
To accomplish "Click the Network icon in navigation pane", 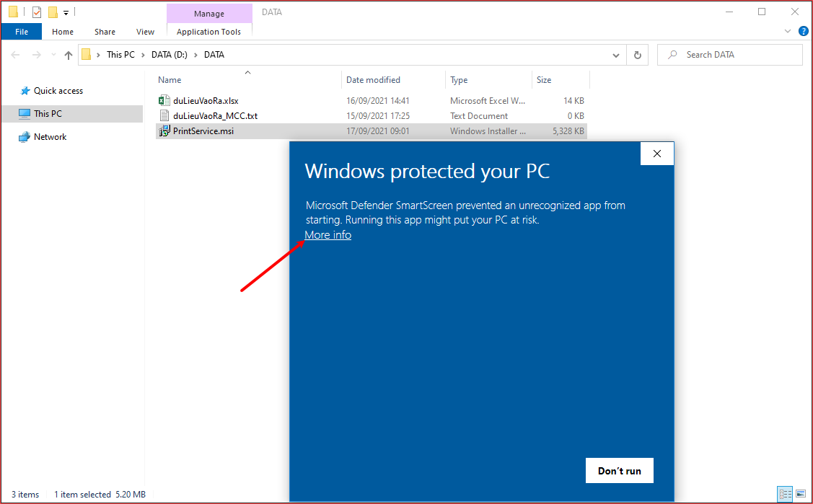I will pos(25,137).
